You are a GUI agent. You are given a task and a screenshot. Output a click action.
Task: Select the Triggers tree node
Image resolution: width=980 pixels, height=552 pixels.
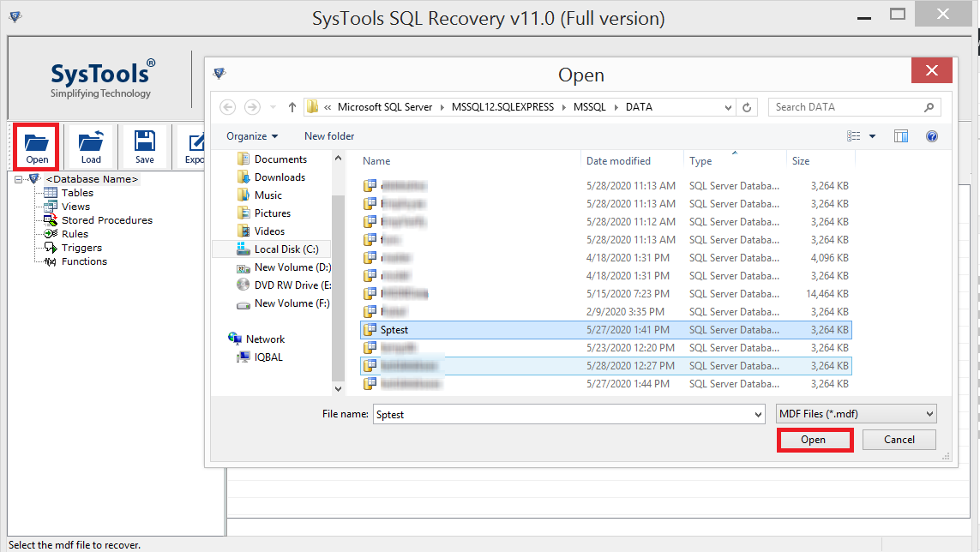click(81, 248)
